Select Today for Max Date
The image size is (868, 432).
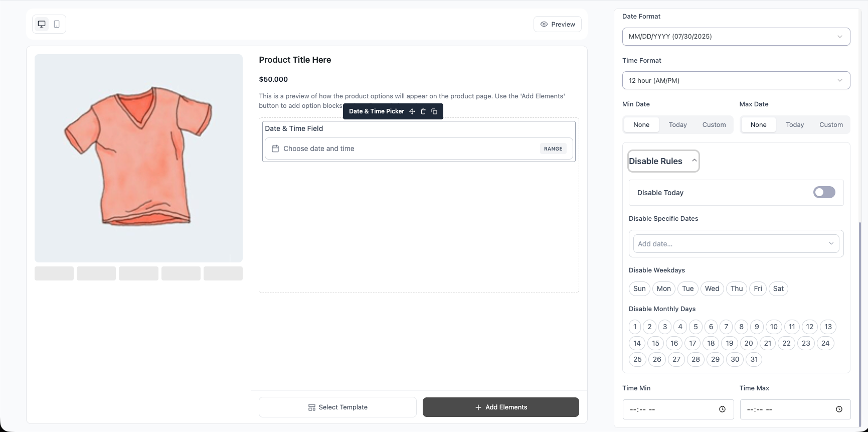(x=795, y=124)
